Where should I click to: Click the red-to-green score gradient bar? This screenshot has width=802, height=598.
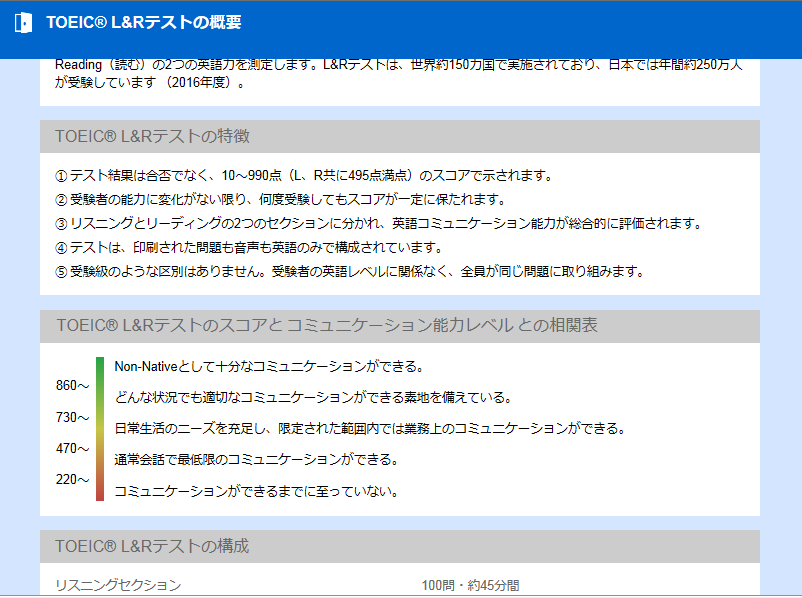[x=100, y=428]
